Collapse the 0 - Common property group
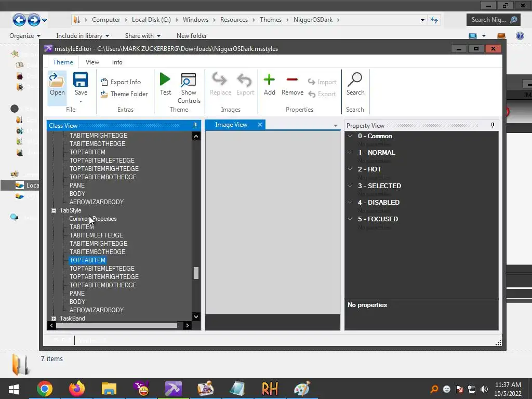The image size is (532, 399). (350, 136)
